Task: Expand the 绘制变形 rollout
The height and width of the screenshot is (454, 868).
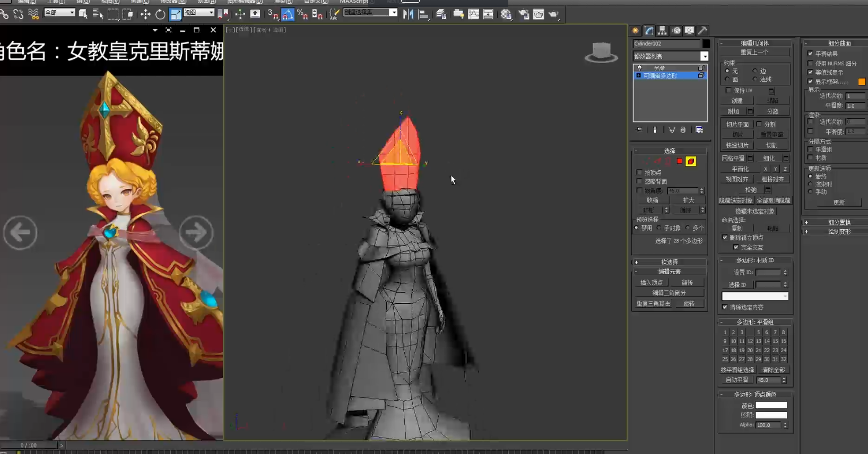Action: (x=835, y=231)
